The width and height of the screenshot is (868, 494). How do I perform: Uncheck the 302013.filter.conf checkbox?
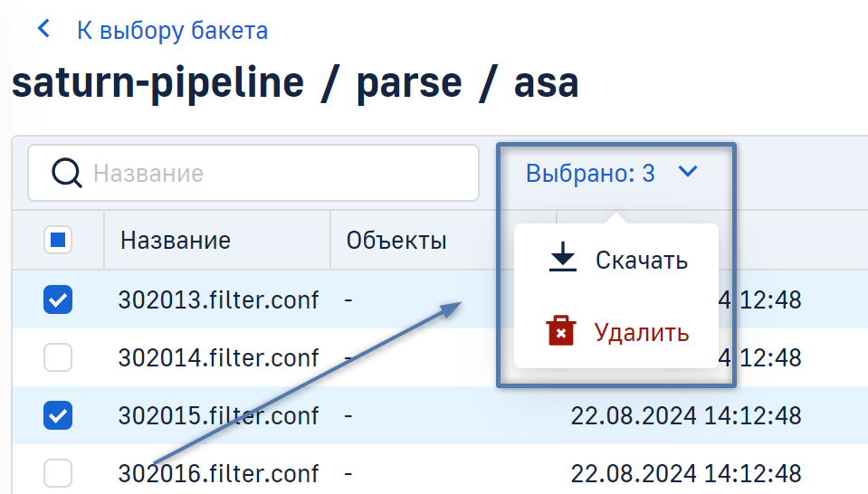click(x=58, y=300)
